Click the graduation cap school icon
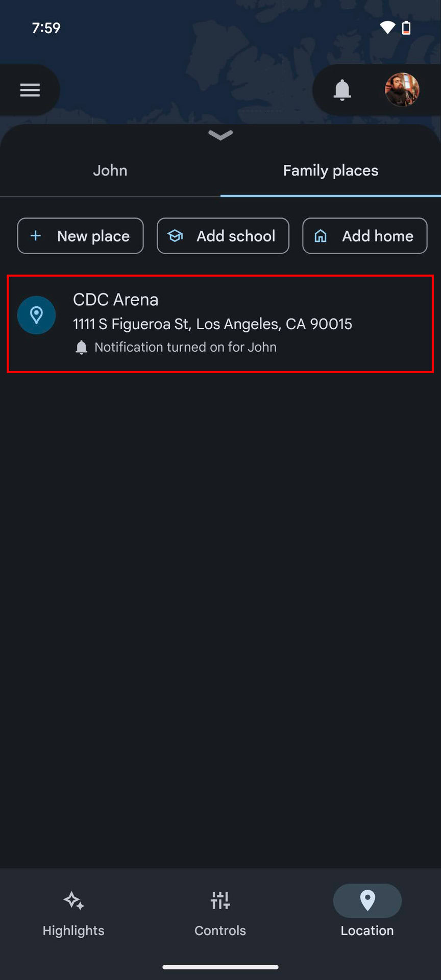This screenshot has height=980, width=441. pos(175,236)
